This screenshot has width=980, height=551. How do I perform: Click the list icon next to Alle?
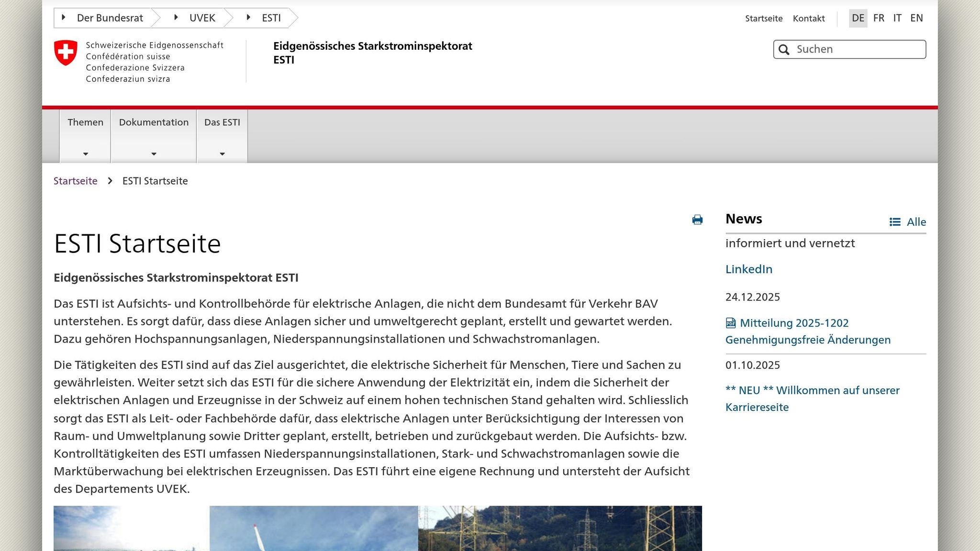(x=895, y=222)
